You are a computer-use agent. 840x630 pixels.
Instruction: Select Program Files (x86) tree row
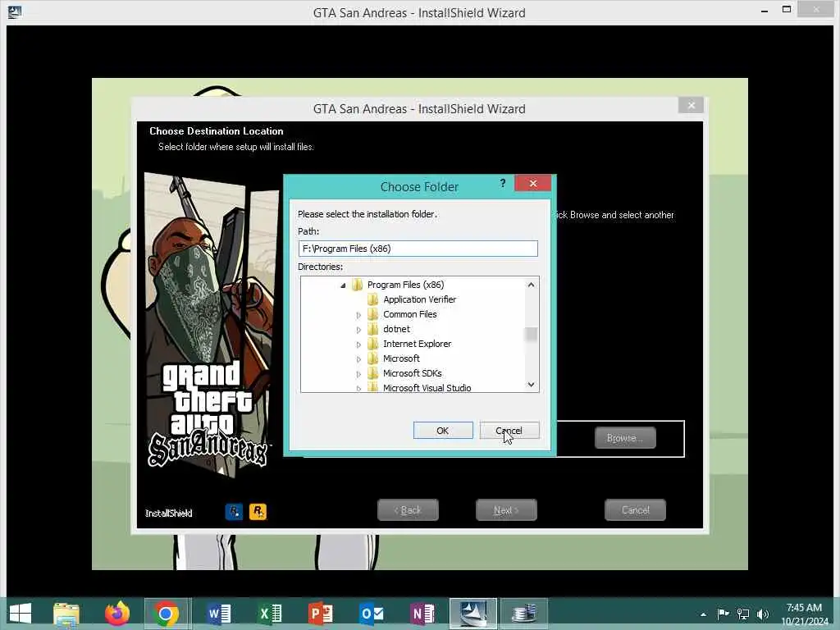[x=405, y=285]
